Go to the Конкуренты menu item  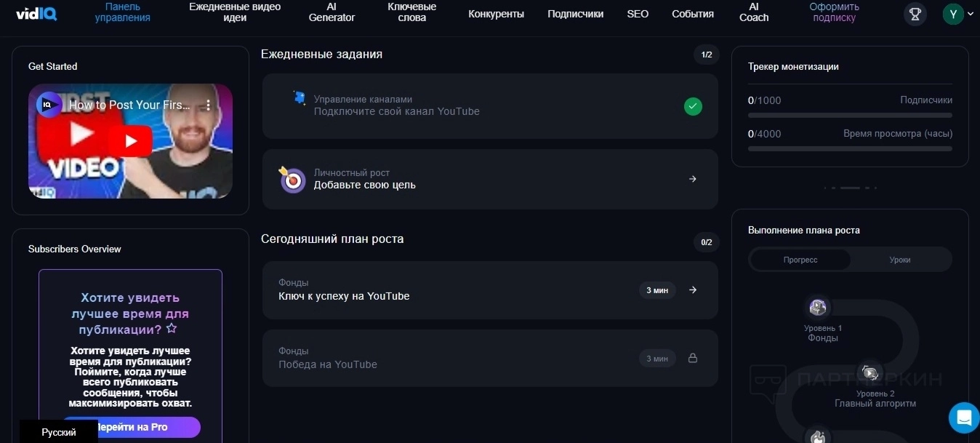496,14
